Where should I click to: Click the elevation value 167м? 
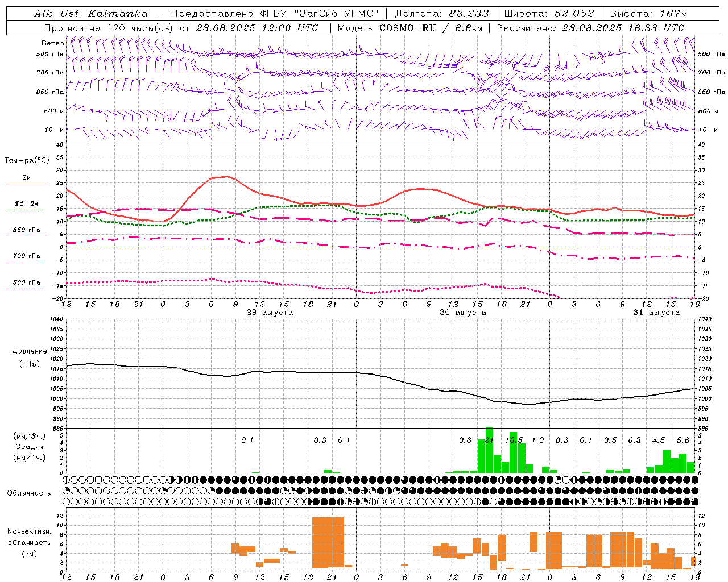(x=673, y=14)
